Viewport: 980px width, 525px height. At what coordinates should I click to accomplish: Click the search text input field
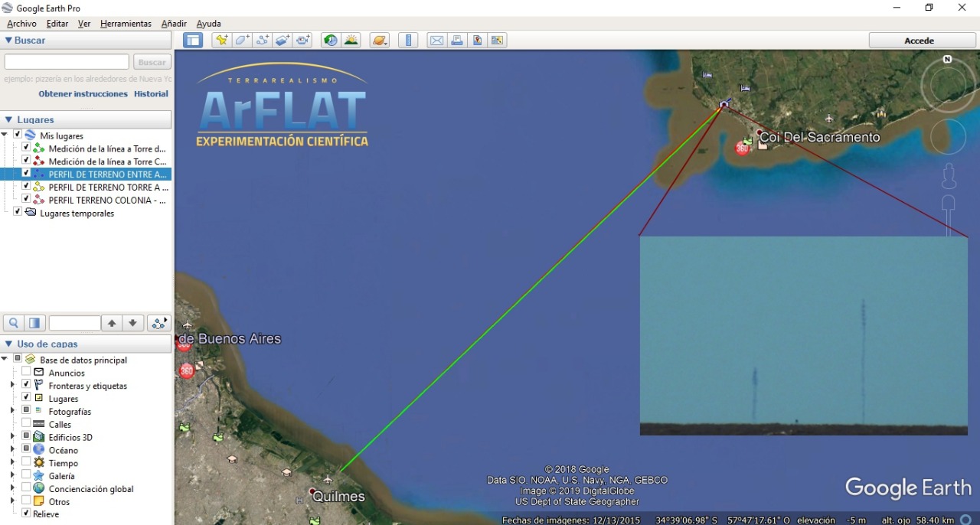[x=67, y=62]
